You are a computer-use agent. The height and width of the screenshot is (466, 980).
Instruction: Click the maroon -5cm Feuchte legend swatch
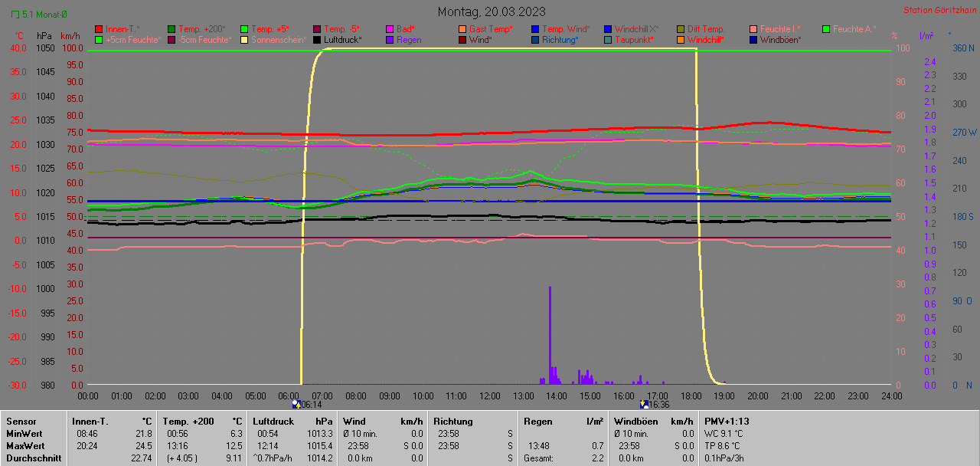coord(171,39)
